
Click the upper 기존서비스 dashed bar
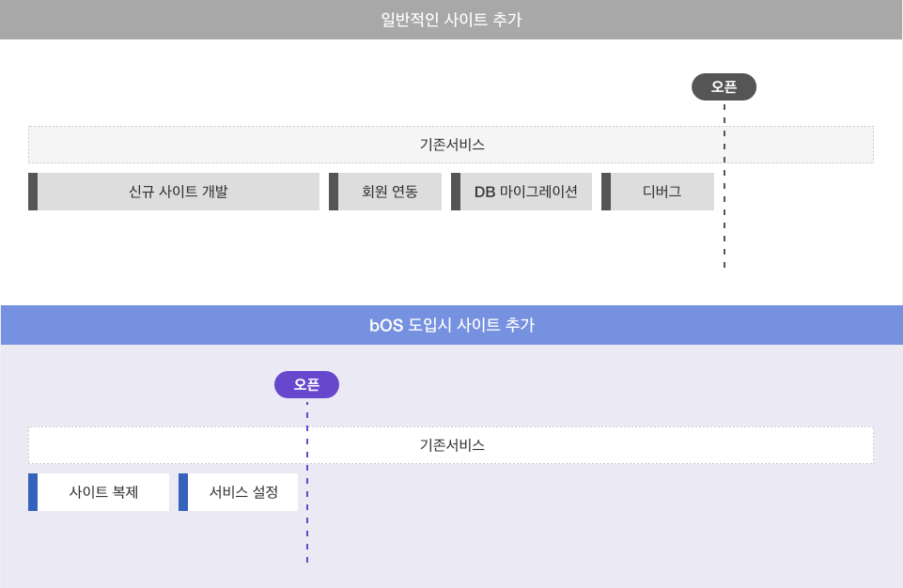[x=451, y=145]
